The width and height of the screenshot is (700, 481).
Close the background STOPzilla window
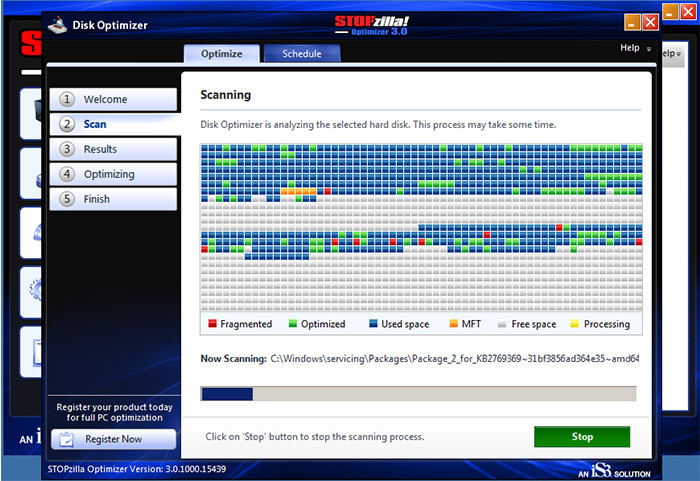(689, 12)
